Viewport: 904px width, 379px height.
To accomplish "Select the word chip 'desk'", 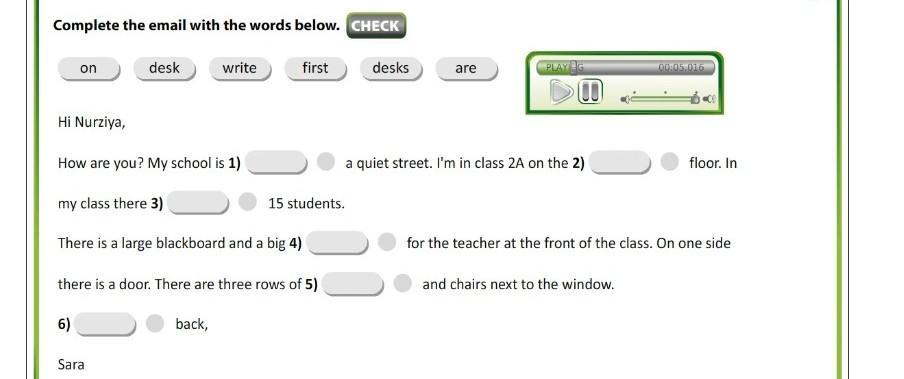I will click(x=164, y=69).
